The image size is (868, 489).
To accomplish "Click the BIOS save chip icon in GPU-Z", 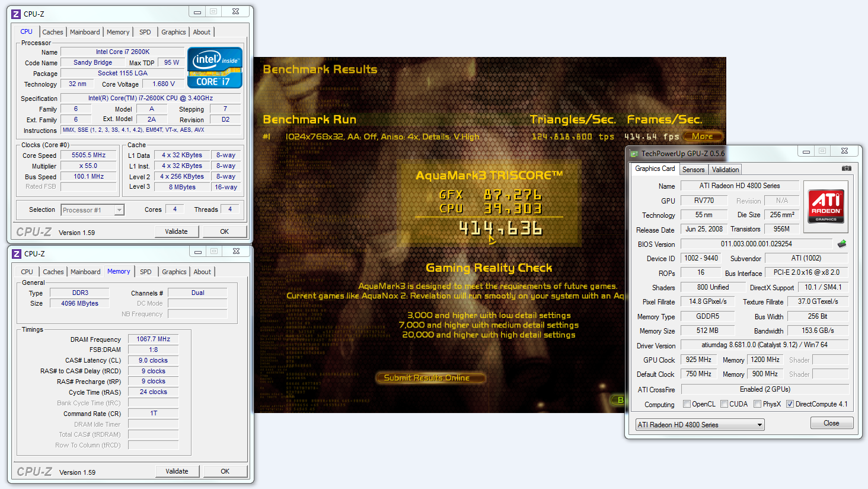I will 841,244.
